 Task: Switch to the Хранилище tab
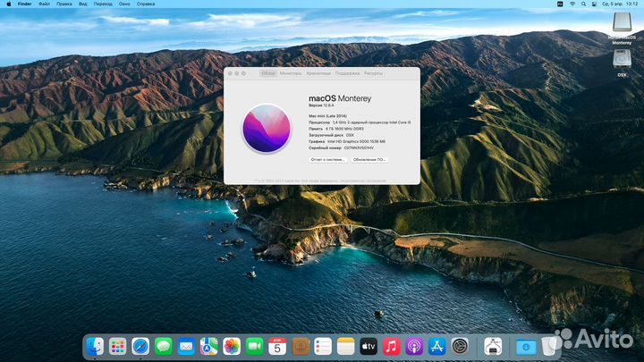(318, 73)
